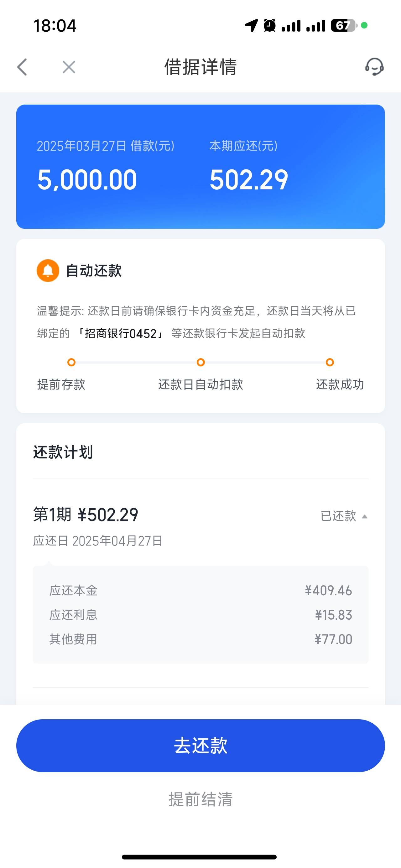The height and width of the screenshot is (868, 401).
Task: Click the 去还款 button
Action: point(200,745)
